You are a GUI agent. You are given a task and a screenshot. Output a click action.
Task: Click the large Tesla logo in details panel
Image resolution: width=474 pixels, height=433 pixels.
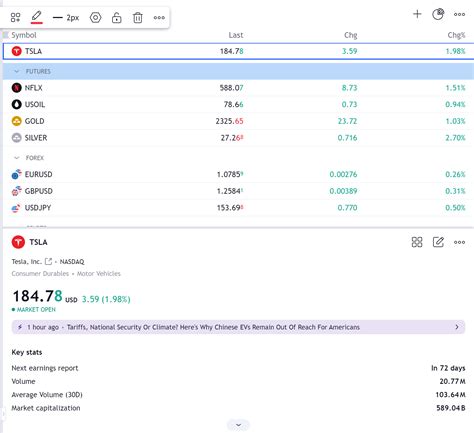[18, 242]
